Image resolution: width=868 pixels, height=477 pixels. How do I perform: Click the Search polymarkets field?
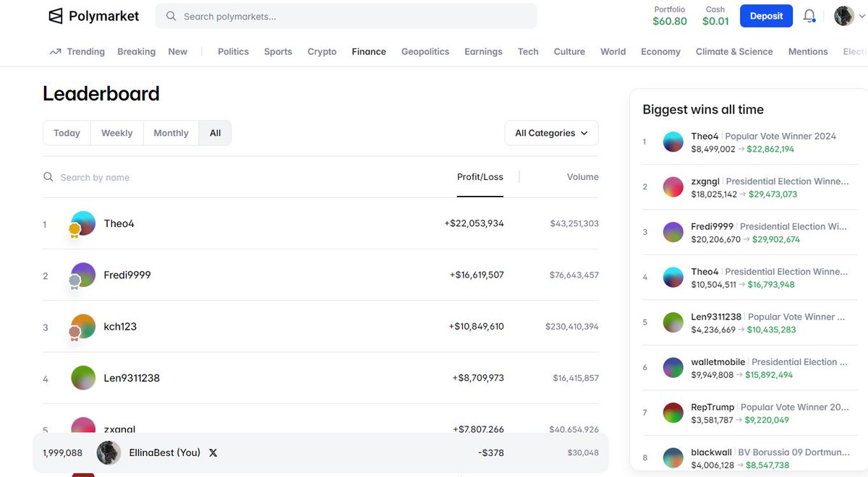coord(346,16)
